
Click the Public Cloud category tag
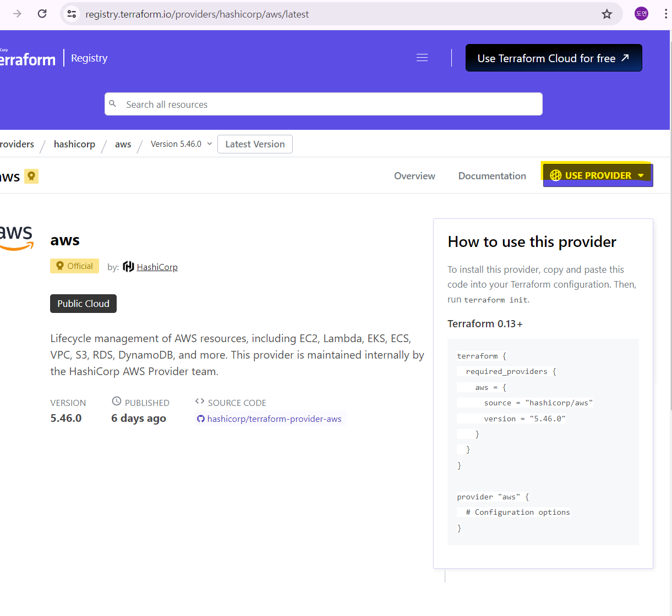[x=83, y=304]
